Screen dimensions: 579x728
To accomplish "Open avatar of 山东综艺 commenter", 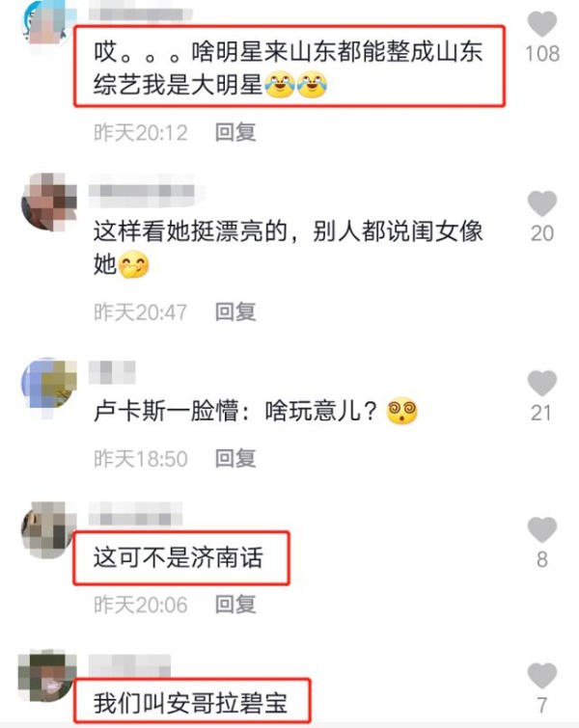I will (48, 22).
